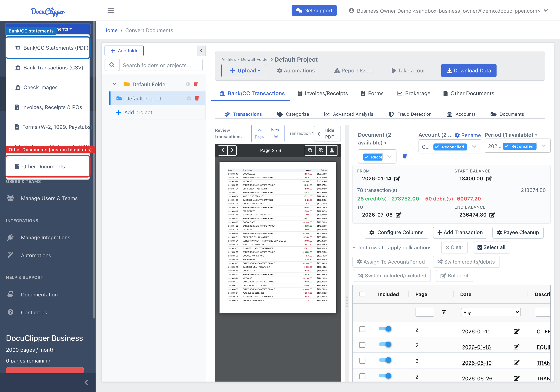Go to next PDF page arrow
Viewport: 560px width, 392px height.
click(232, 150)
